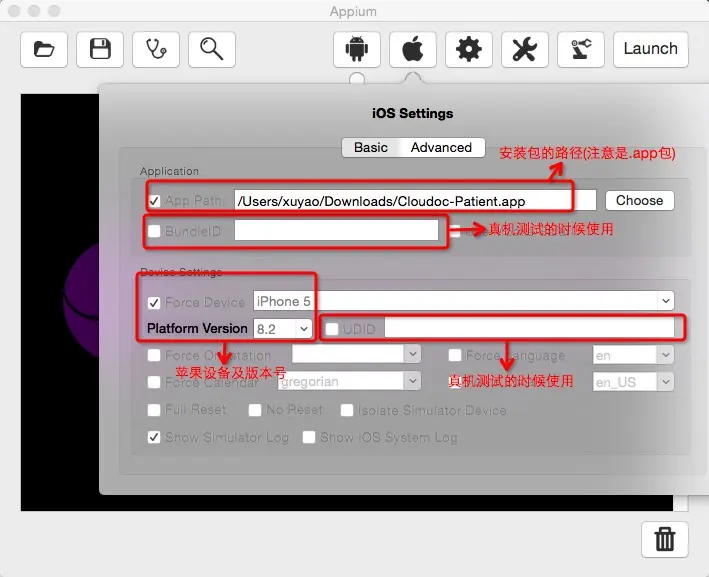Enable the Full Reset checkbox
709x577 pixels.
pos(154,410)
